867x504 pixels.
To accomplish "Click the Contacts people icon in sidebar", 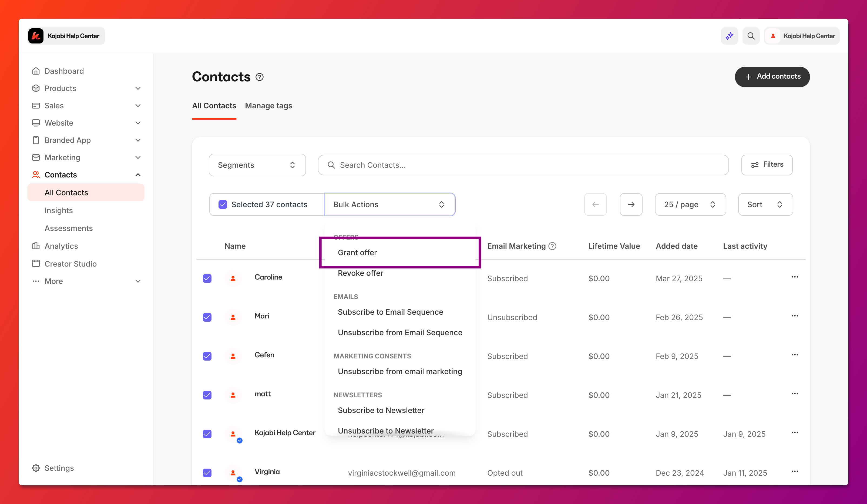I will (36, 175).
